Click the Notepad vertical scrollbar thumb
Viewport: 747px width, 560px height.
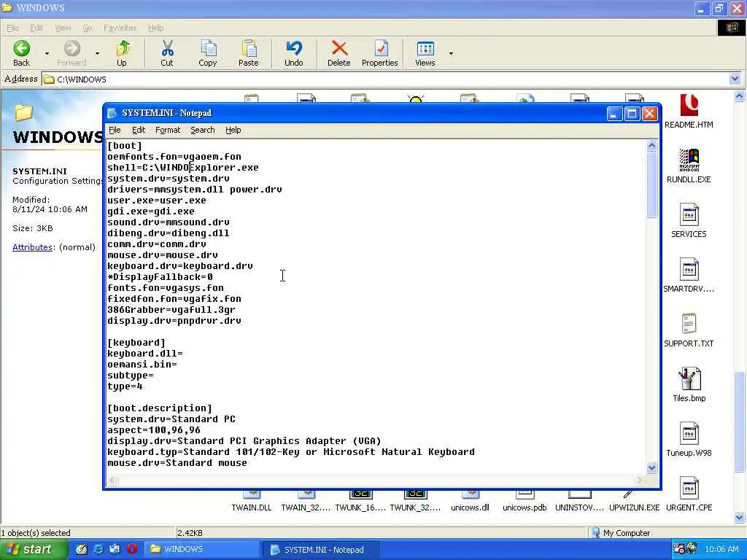[651, 185]
